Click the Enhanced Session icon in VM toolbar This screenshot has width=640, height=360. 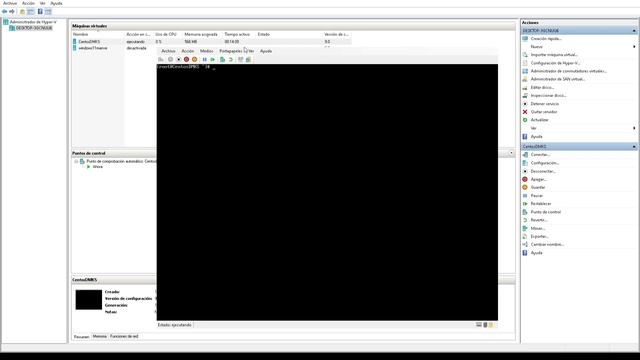(x=240, y=60)
